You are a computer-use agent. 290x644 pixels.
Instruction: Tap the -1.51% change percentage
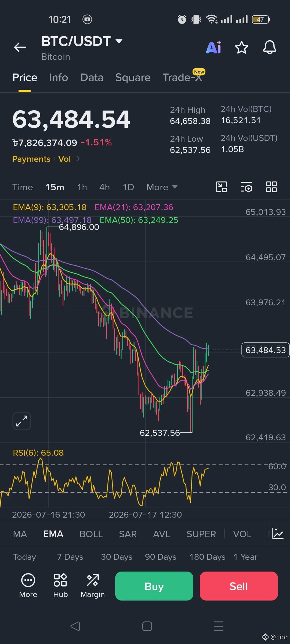pos(96,142)
